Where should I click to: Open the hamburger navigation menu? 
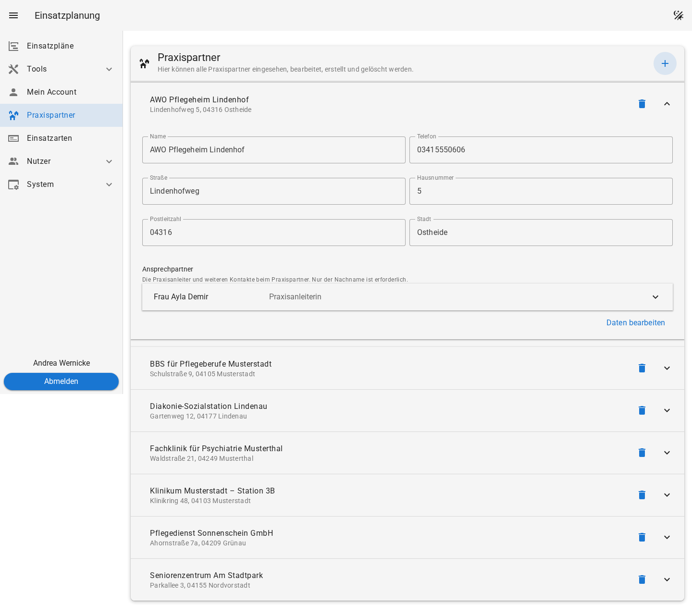click(x=13, y=15)
